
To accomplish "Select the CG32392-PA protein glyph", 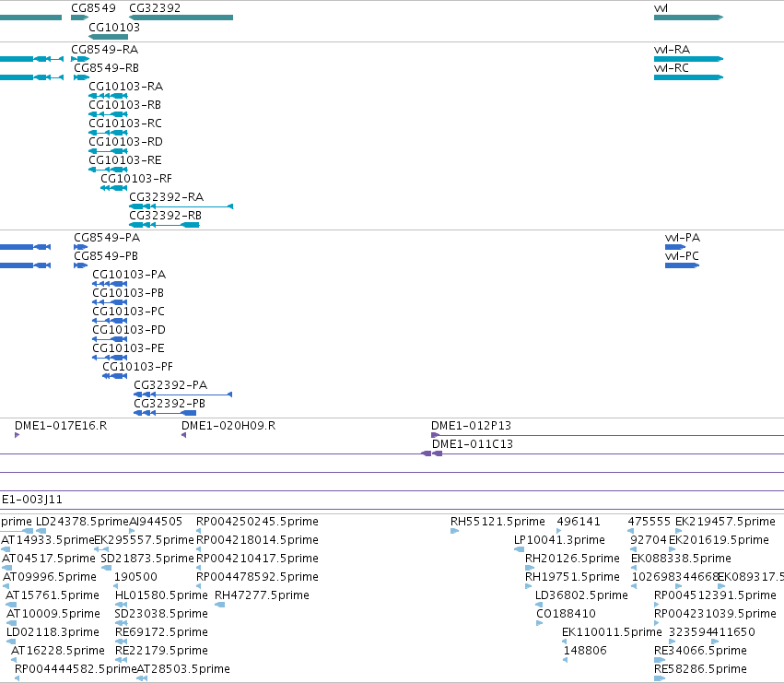I will 182,394.
